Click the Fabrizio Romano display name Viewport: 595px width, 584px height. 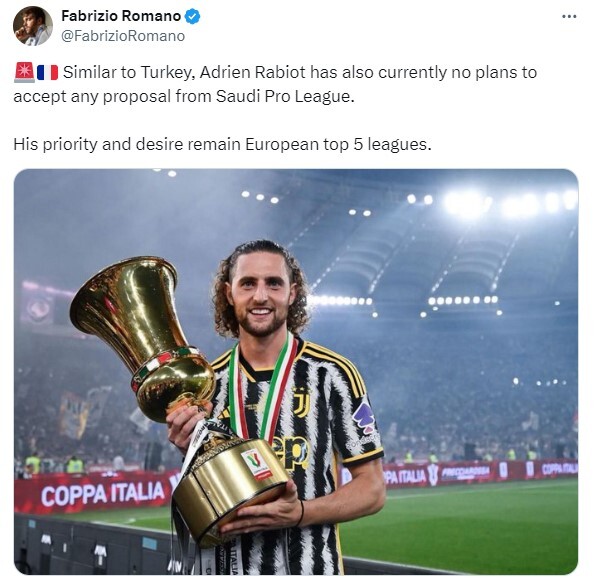121,16
